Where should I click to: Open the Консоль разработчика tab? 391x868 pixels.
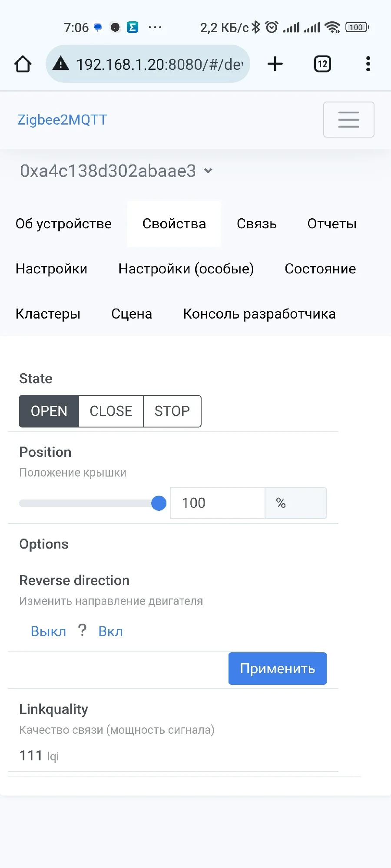(259, 314)
